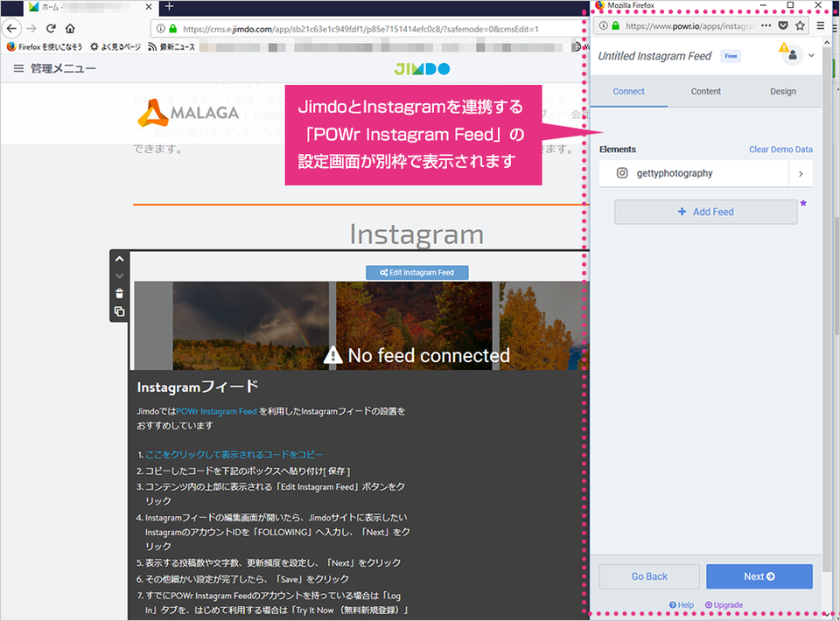840x621 pixels.
Task: Open a new browser tab
Action: coord(169,6)
